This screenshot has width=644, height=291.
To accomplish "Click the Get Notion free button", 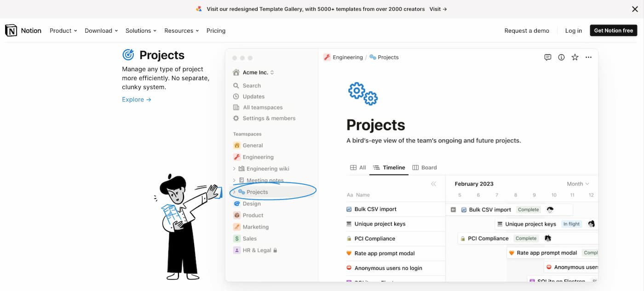I will [613, 30].
